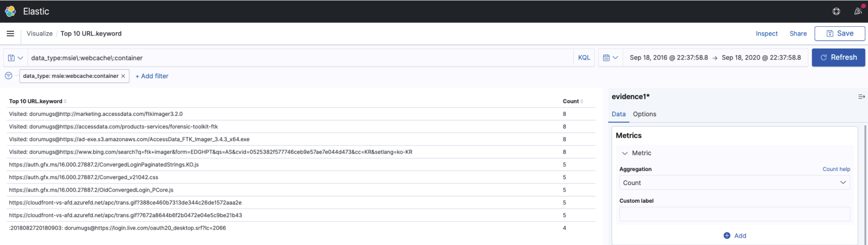
Task: Add a new filter
Action: [x=152, y=76]
